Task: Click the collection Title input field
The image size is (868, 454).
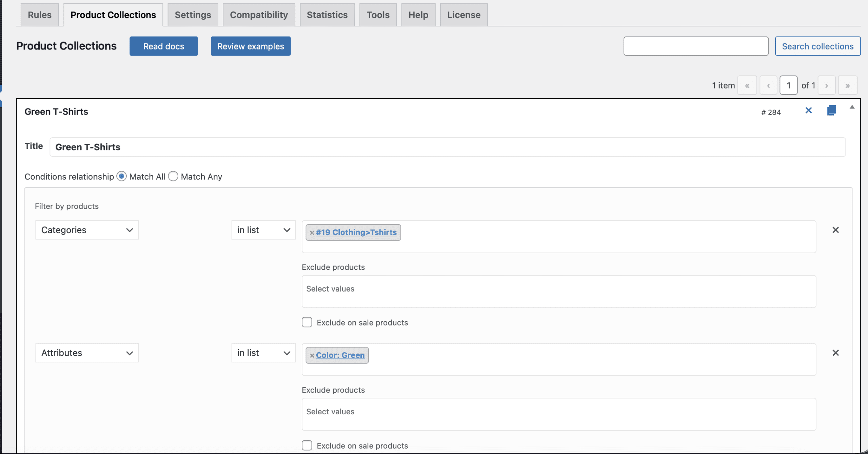Action: click(447, 147)
